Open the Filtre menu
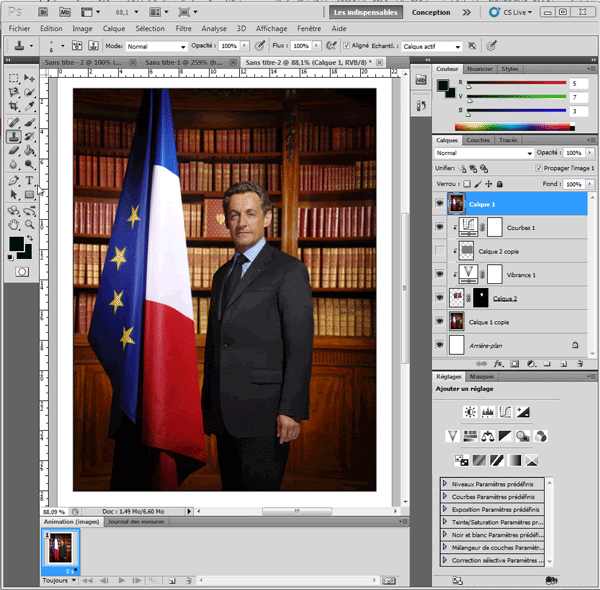600x590 pixels. [x=183, y=29]
